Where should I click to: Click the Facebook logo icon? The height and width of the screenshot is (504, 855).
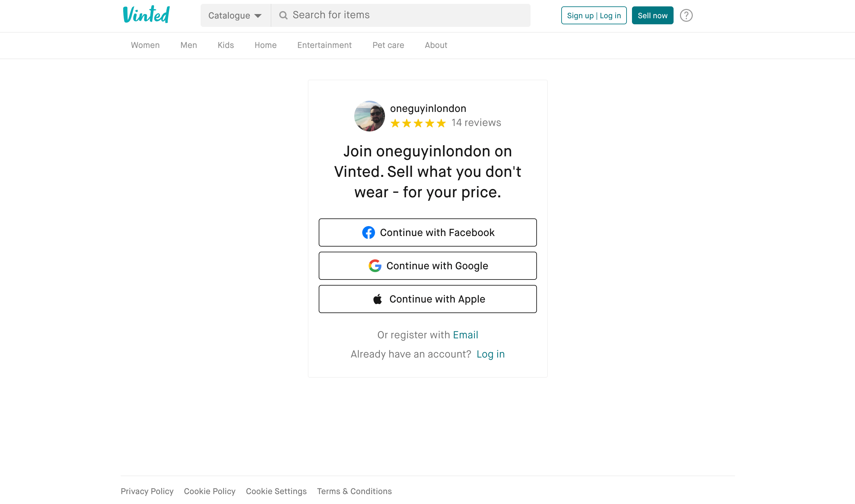point(368,232)
